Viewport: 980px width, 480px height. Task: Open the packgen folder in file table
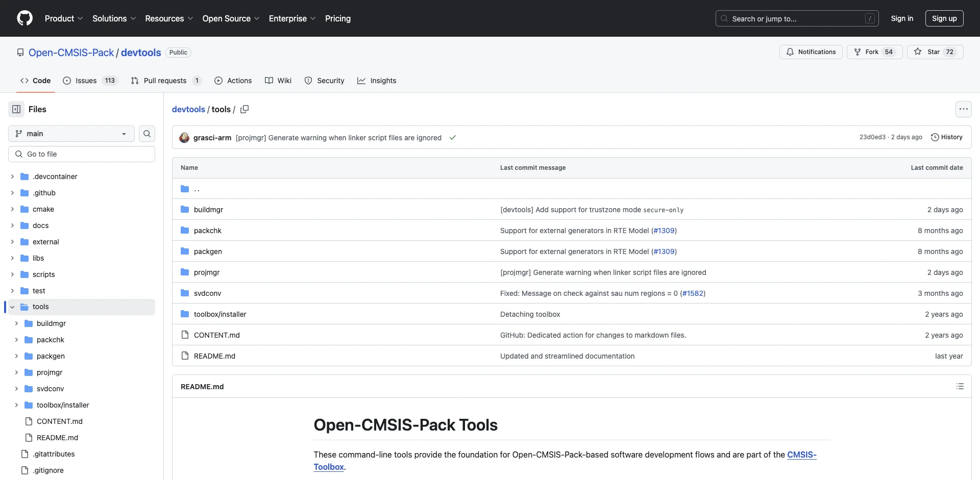[x=208, y=251]
